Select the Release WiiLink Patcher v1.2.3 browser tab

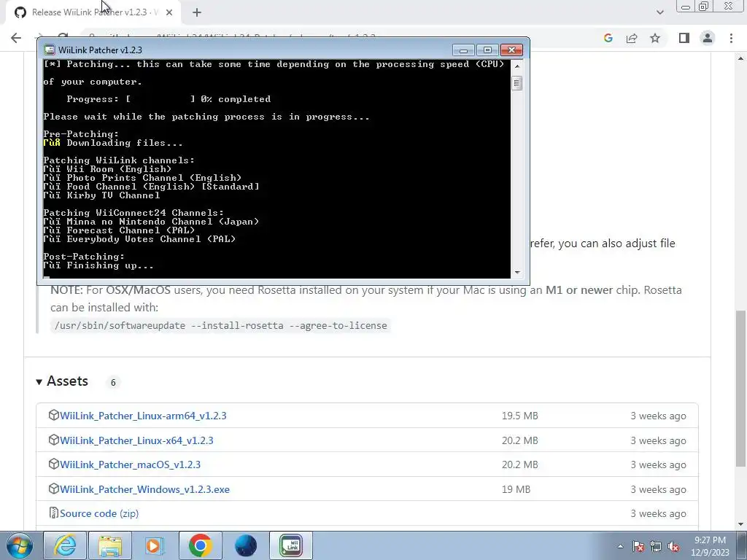coord(93,12)
